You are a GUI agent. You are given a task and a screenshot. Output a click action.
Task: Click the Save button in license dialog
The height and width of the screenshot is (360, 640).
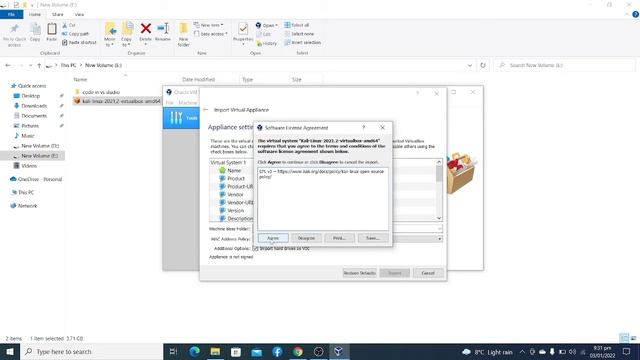[x=373, y=238]
